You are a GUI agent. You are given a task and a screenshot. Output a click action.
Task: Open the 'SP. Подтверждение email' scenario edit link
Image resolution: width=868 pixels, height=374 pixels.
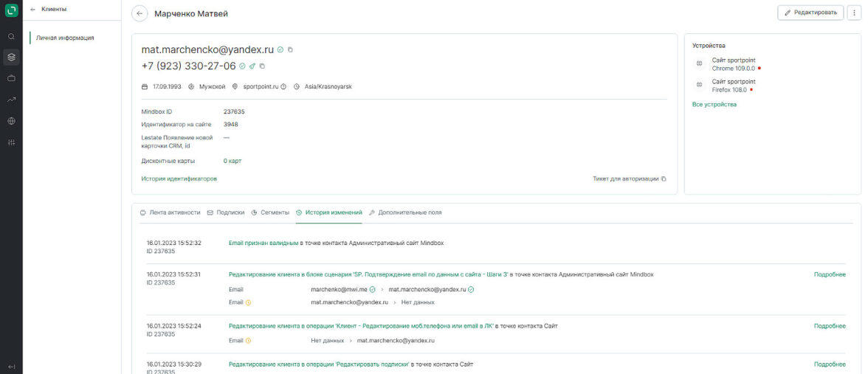[x=369, y=274]
